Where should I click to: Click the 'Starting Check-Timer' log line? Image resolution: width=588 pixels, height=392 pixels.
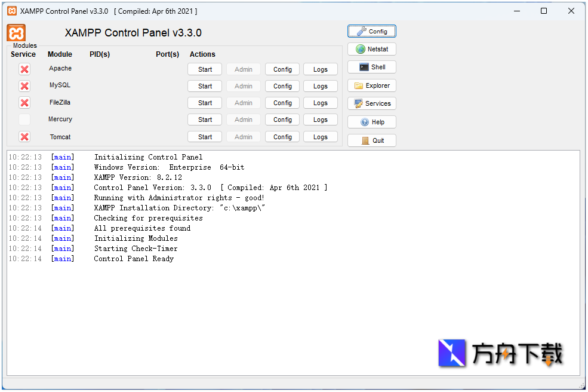point(136,248)
